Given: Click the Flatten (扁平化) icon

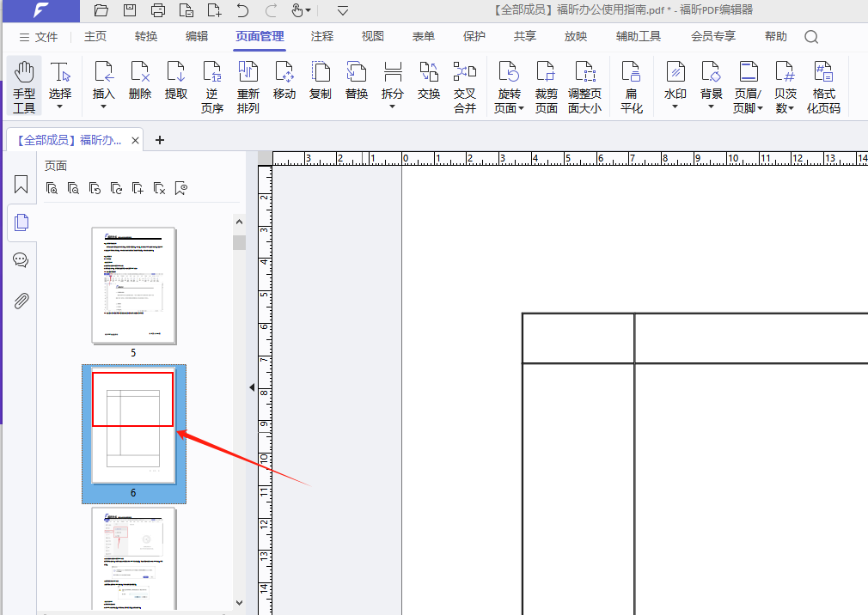Looking at the screenshot, I should point(632,86).
